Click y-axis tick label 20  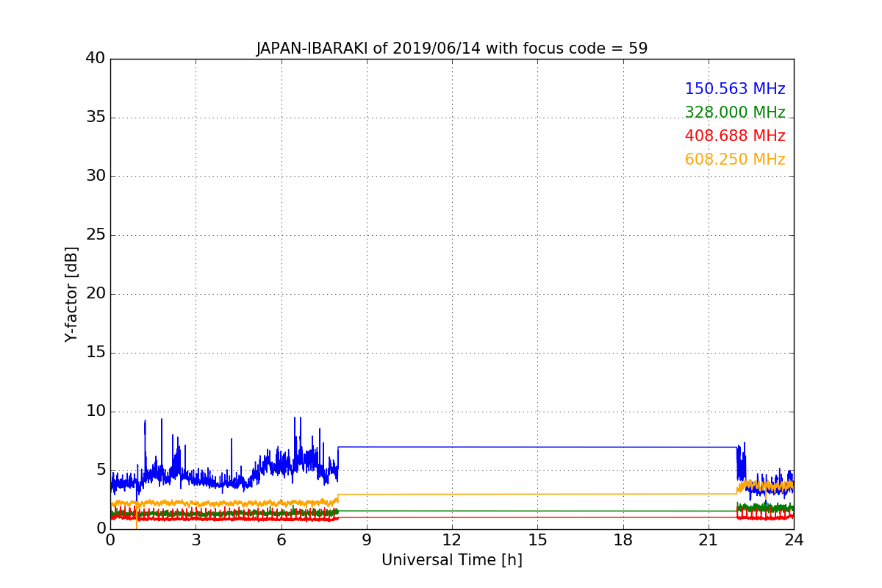(x=96, y=294)
